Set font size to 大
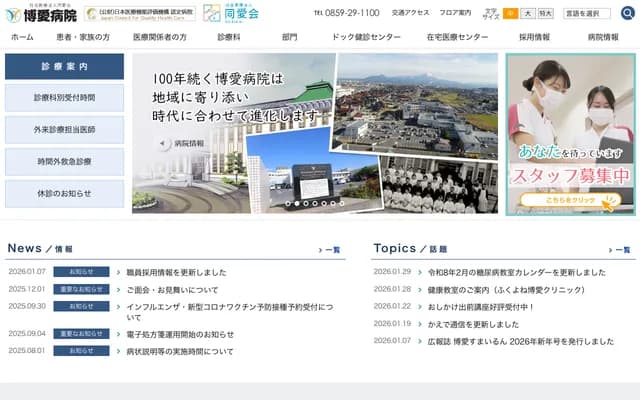640x400 pixels. [527, 13]
